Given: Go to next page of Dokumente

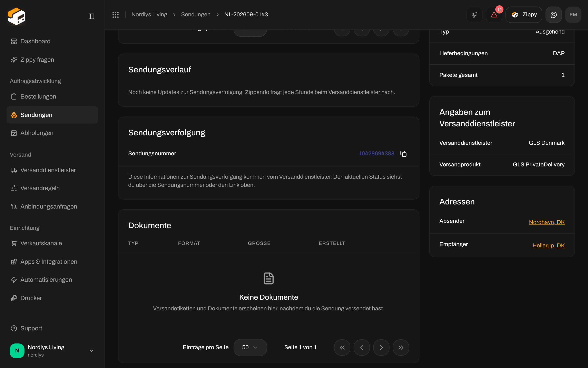Looking at the screenshot, I should click(381, 347).
